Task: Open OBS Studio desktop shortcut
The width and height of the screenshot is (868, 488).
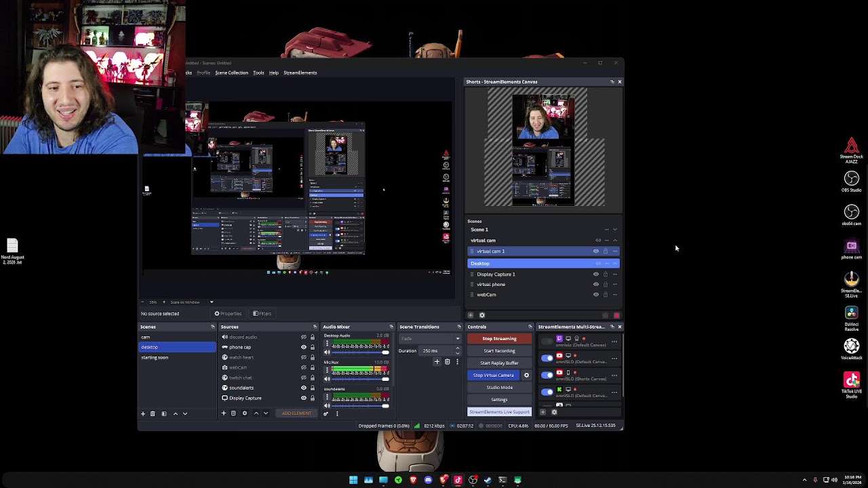Action: (852, 182)
